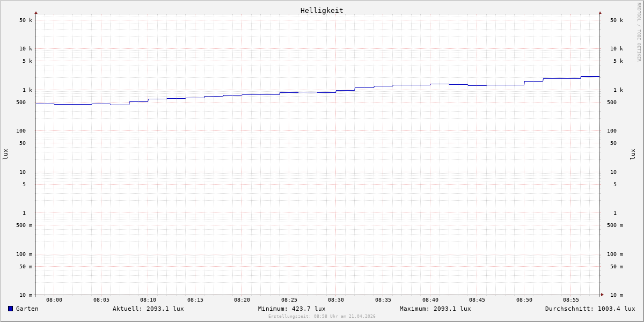Click the red arrowhead atop the left y-axis
The image size is (644, 322).
click(x=36, y=12)
